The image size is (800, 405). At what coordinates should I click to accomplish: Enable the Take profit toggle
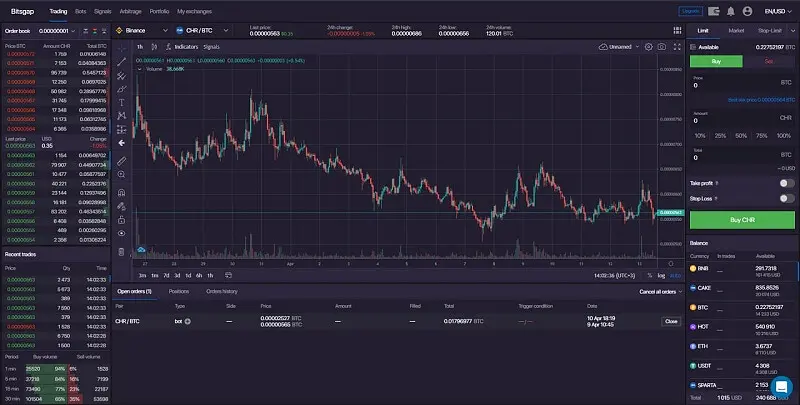pyautogui.click(x=787, y=183)
